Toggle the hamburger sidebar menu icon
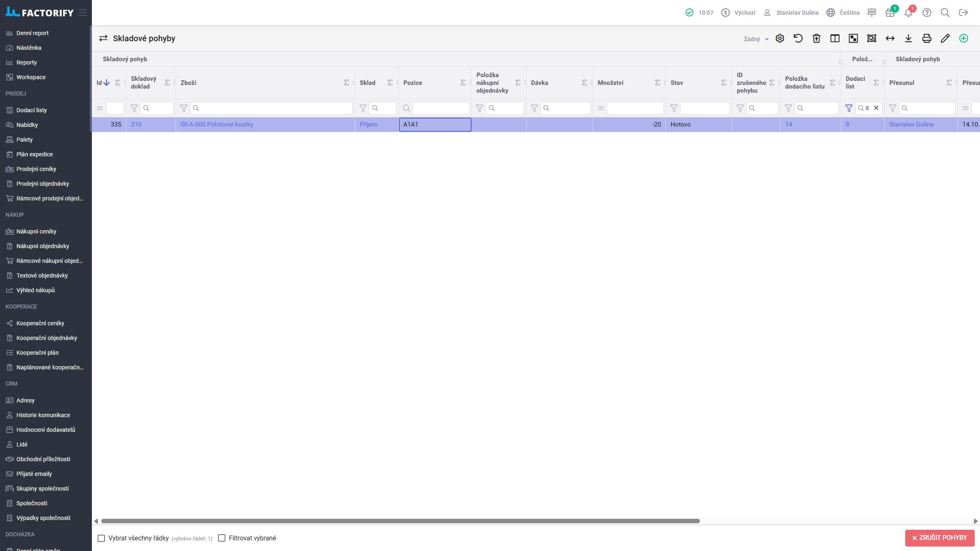Screen dimensions: 980x551 pos(83,13)
